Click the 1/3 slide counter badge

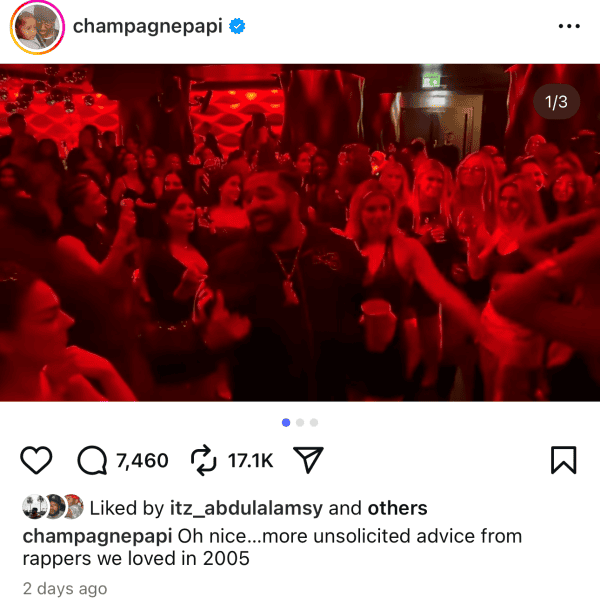[556, 102]
